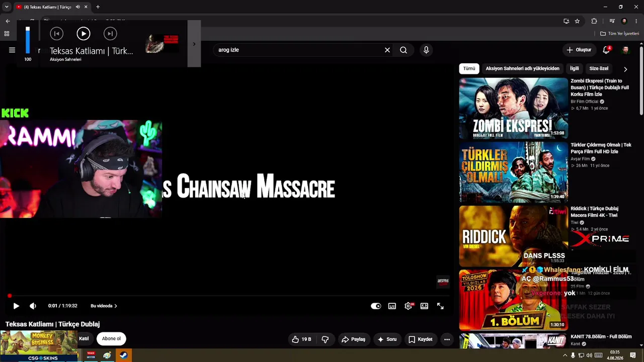
Task: Open the Chrome three-dot menu
Action: (x=637, y=21)
